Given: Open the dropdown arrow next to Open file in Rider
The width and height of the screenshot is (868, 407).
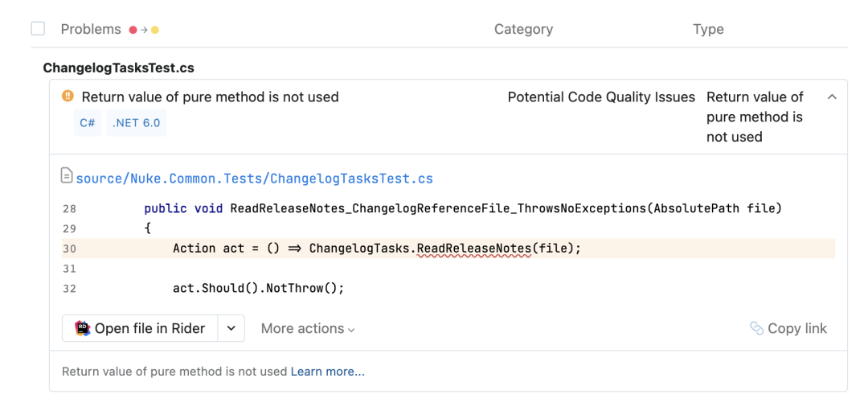Looking at the screenshot, I should pos(231,328).
